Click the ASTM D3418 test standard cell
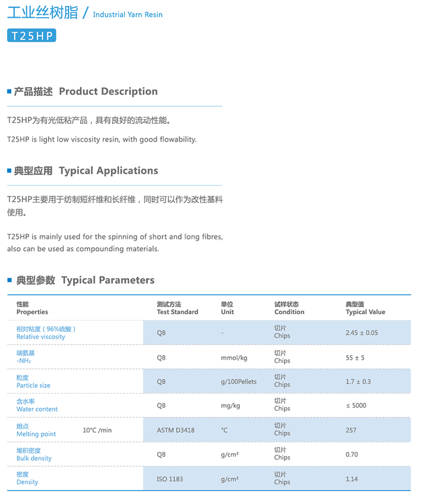The image size is (421, 504). pyautogui.click(x=176, y=430)
